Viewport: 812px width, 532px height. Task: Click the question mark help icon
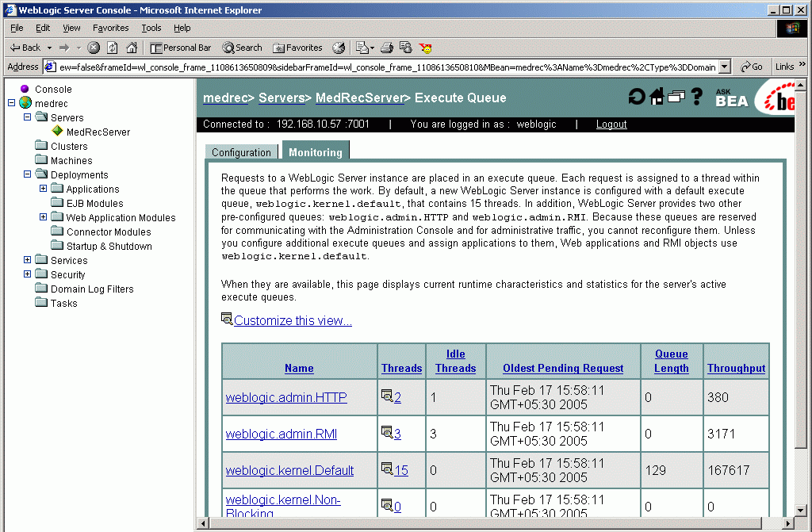pos(697,97)
